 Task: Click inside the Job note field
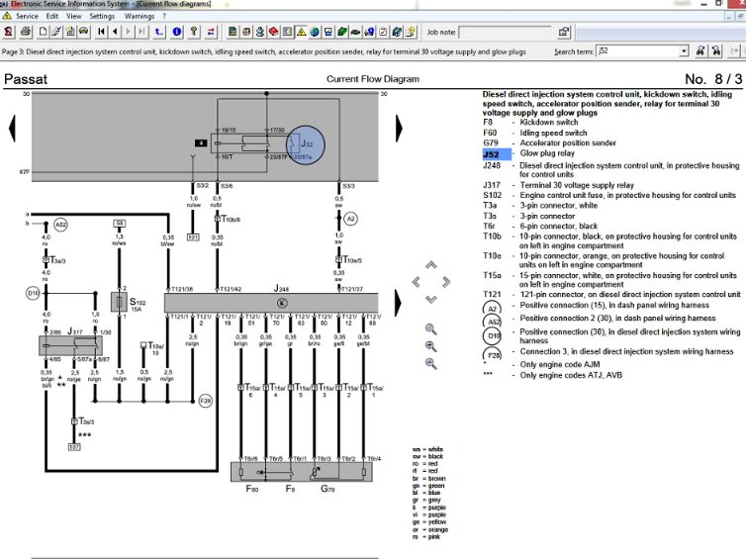coord(506,33)
